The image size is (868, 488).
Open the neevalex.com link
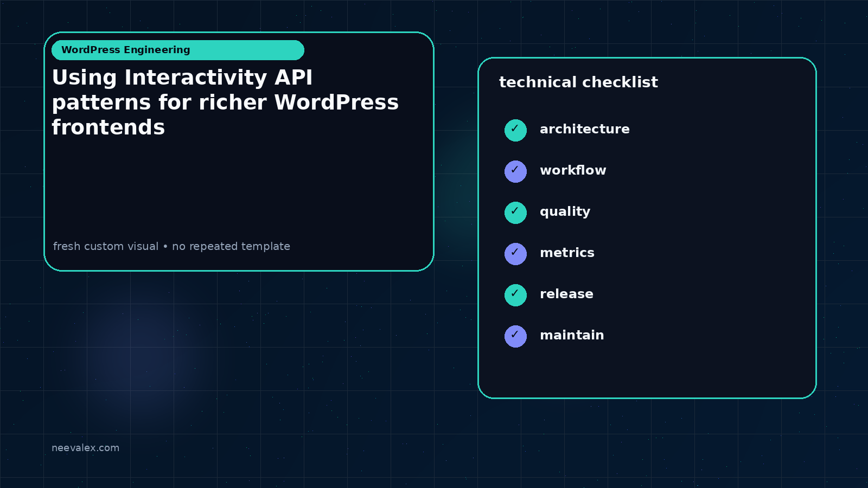(x=85, y=448)
